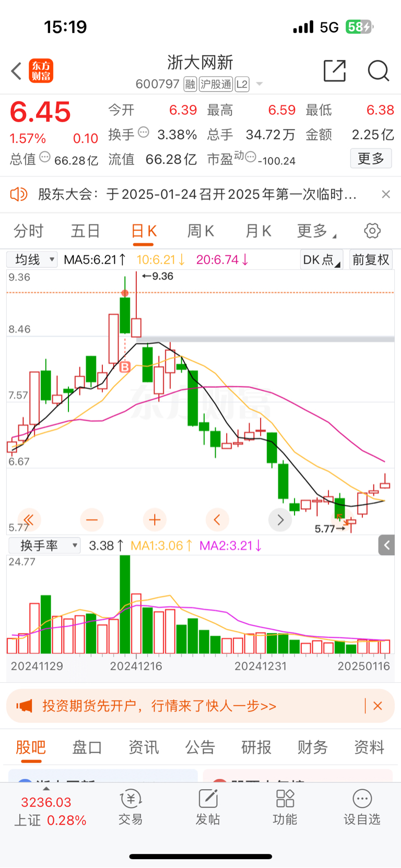Switch to 月K chart tab
The height and width of the screenshot is (868, 401).
click(x=258, y=231)
